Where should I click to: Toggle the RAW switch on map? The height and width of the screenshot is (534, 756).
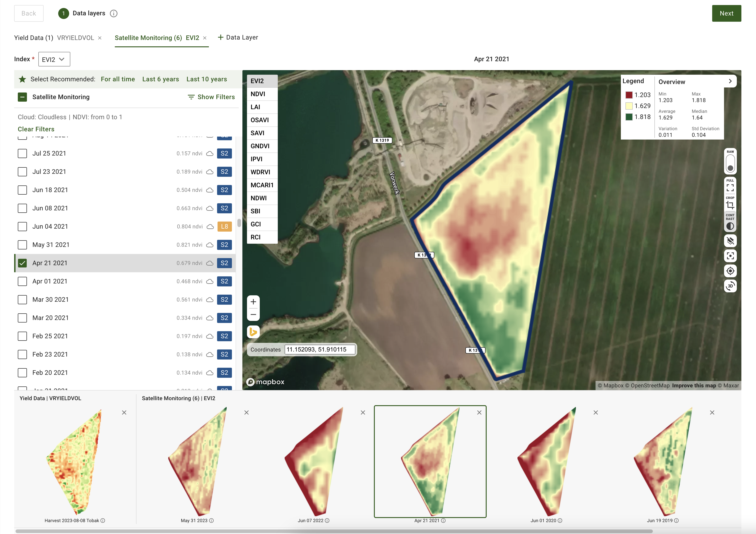pos(730,164)
